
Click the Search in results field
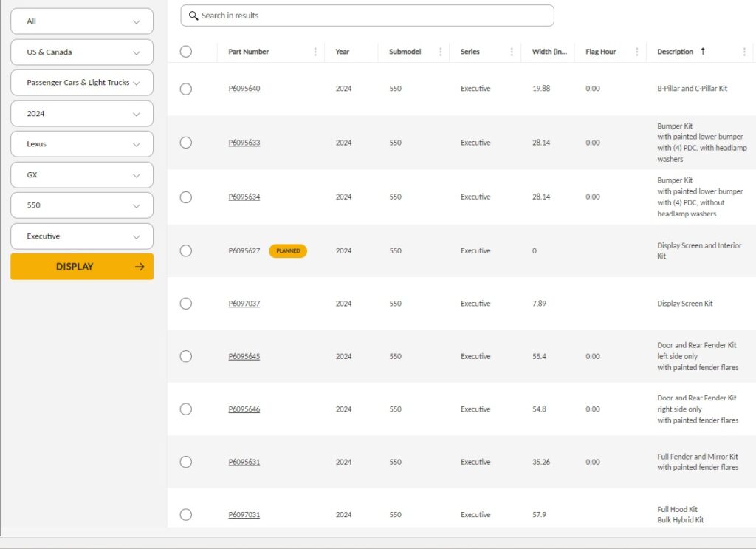(369, 16)
